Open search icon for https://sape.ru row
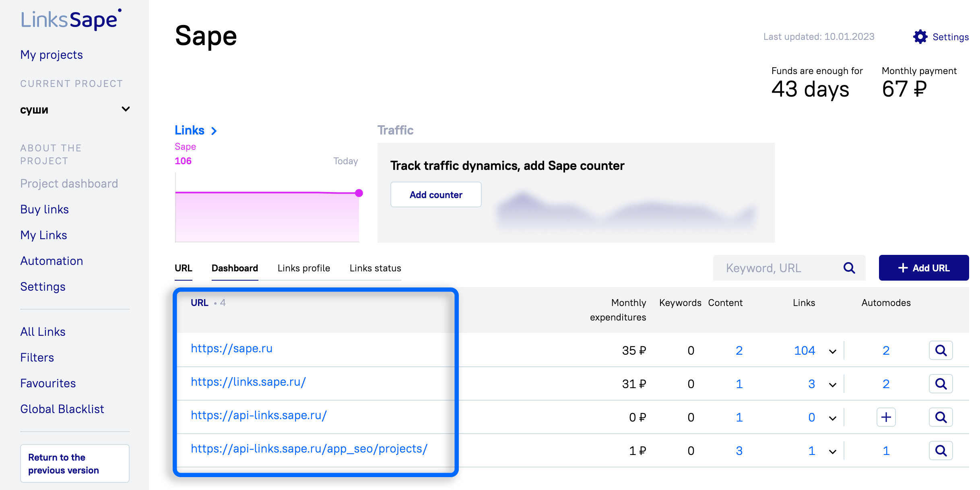This screenshot has width=980, height=490. (x=941, y=350)
